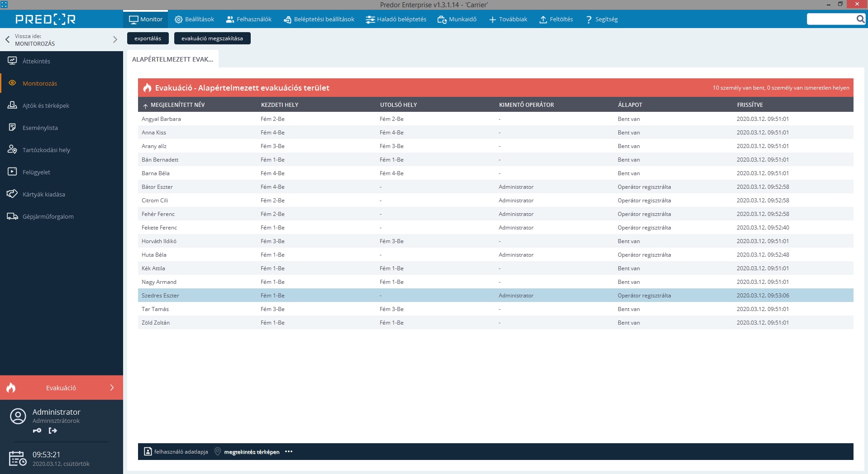Click the logout icon under Administrator
The width and height of the screenshot is (868, 474).
click(x=53, y=431)
